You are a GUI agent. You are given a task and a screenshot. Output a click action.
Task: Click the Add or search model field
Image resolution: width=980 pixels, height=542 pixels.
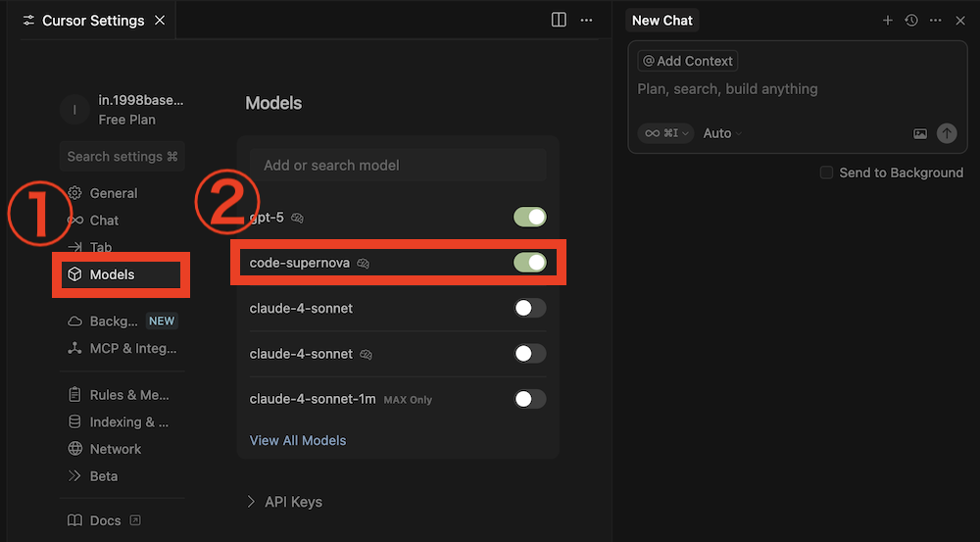(398, 165)
